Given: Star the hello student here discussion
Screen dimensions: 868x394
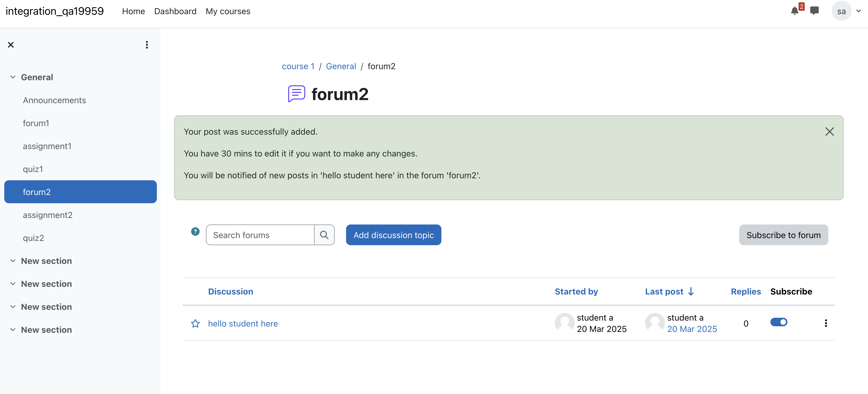Looking at the screenshot, I should [195, 323].
